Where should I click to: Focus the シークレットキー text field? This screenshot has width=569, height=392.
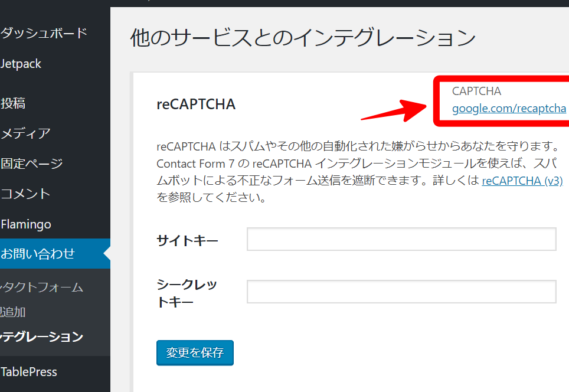tap(401, 292)
